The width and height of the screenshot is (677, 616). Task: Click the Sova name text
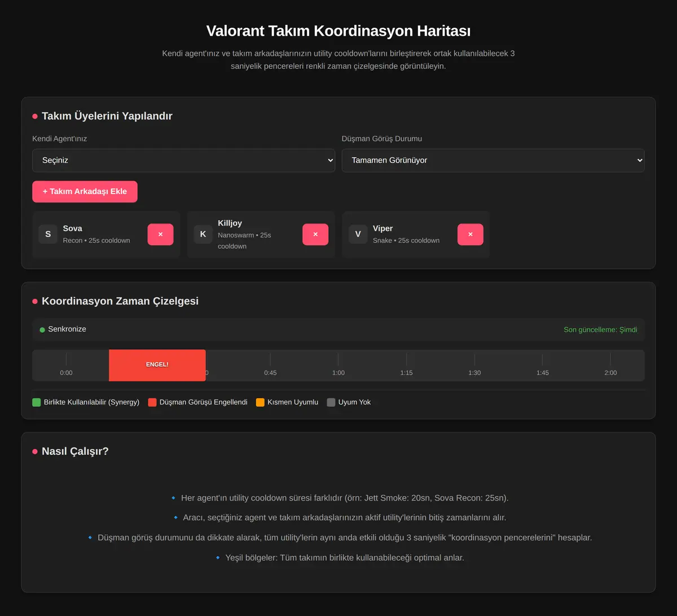coord(73,228)
